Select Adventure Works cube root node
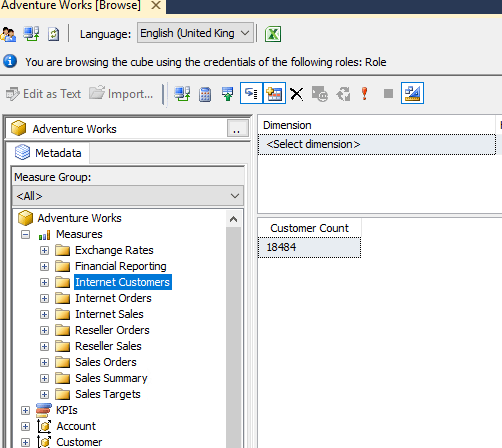The height and width of the screenshot is (448, 502). pyautogui.click(x=79, y=218)
